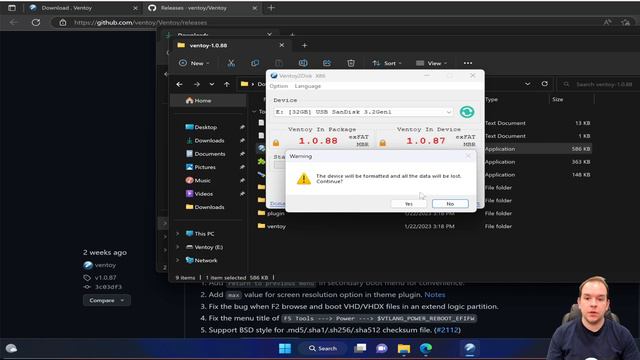
Task: Open a new browser tab
Action: [x=271, y=7]
